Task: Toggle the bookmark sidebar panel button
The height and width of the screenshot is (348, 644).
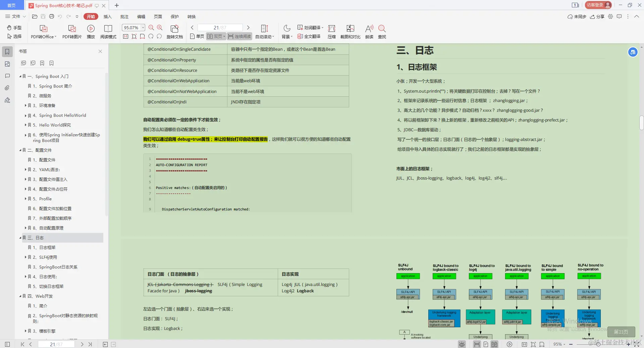Action: click(7, 52)
